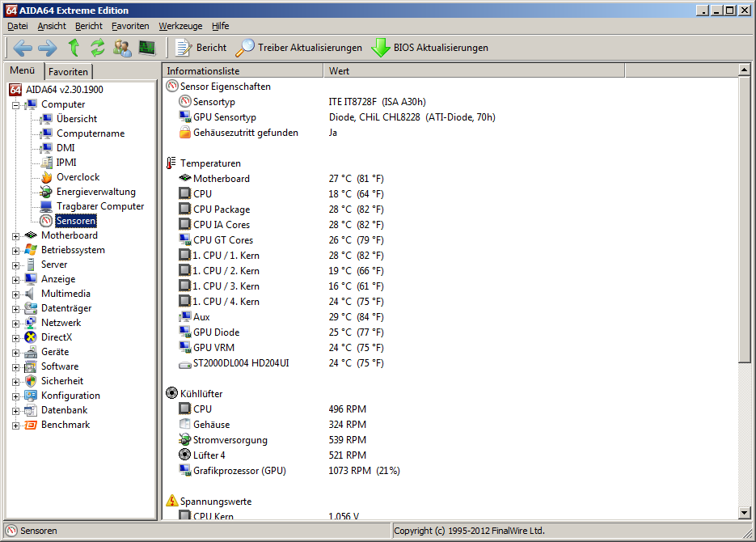
Task: Click ITE IT8728F sensor type value
Action: click(377, 102)
